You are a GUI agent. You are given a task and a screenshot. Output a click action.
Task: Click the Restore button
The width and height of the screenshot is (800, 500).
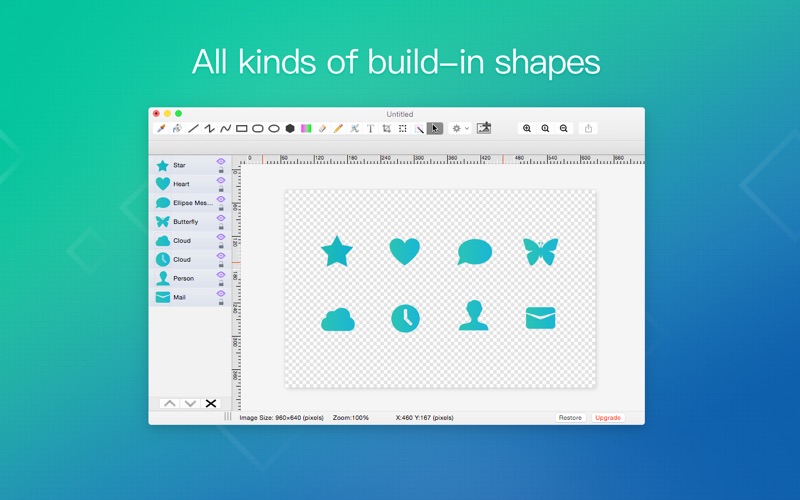click(x=570, y=417)
